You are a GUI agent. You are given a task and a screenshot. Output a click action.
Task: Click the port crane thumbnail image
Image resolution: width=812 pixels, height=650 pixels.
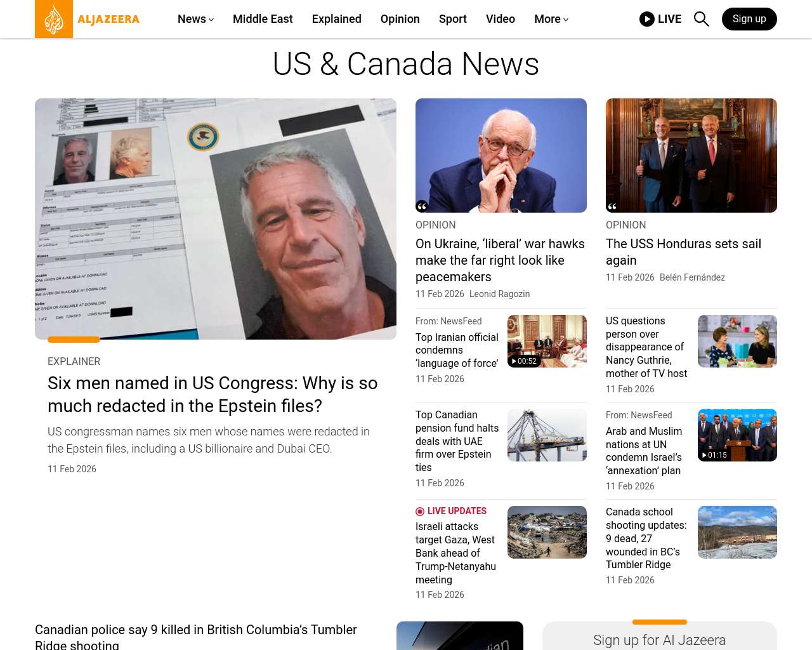pos(547,435)
